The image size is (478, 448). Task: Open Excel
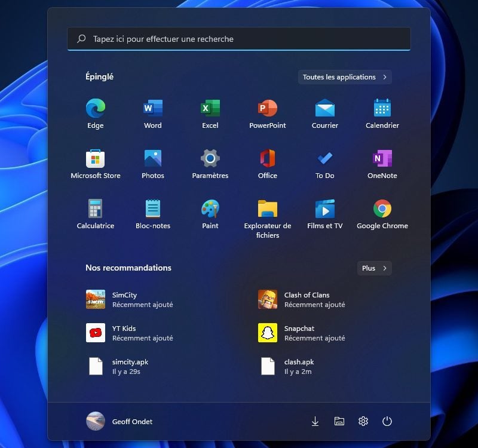(210, 113)
